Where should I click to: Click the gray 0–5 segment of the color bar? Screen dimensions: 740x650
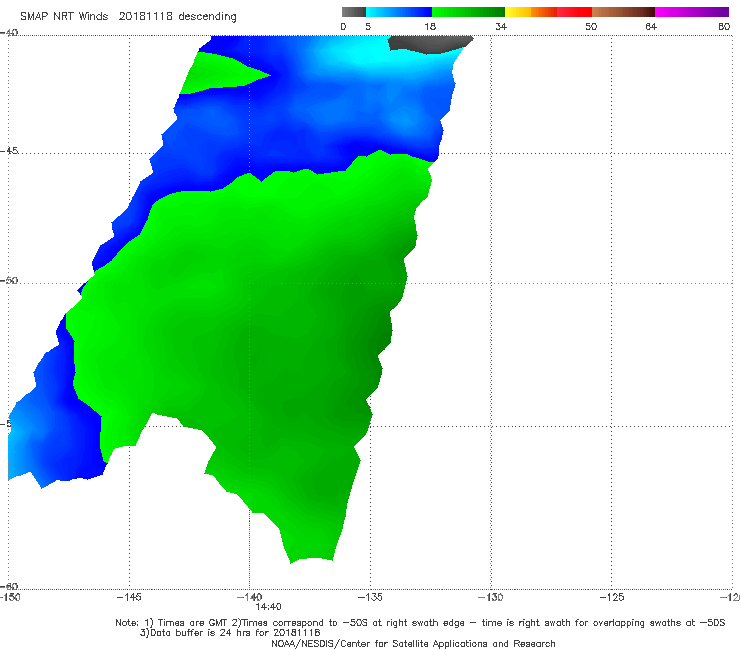354,12
